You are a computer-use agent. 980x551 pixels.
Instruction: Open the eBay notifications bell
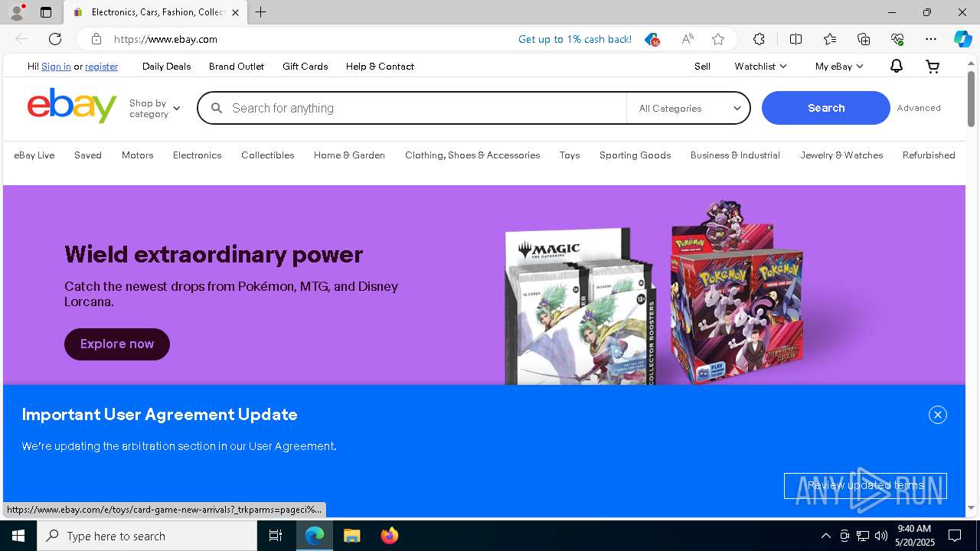(896, 67)
